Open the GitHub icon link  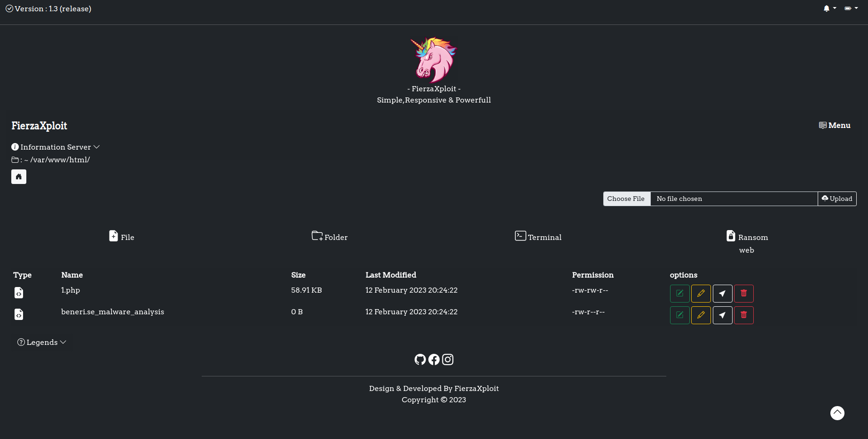[x=420, y=359]
